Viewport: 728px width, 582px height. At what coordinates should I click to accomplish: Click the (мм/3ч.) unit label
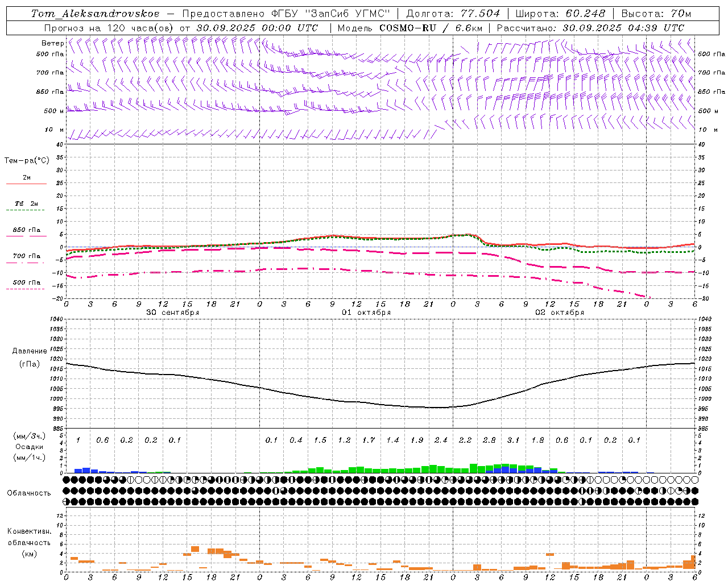coord(30,436)
